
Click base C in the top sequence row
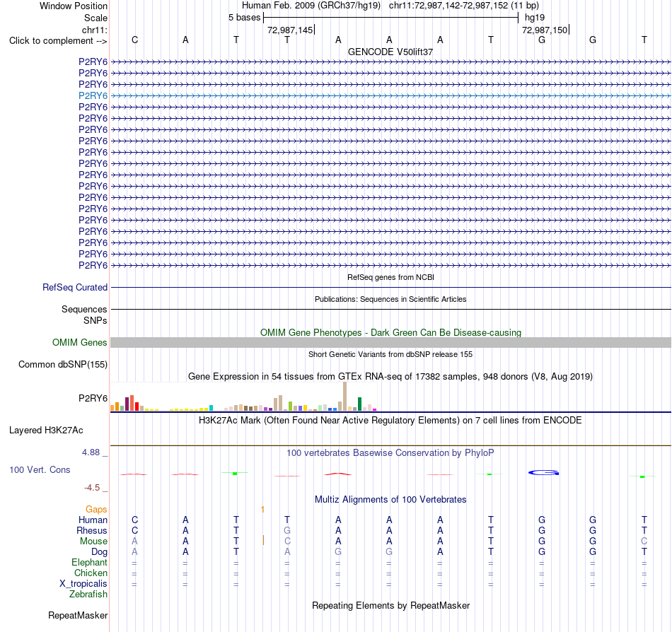[x=134, y=40]
